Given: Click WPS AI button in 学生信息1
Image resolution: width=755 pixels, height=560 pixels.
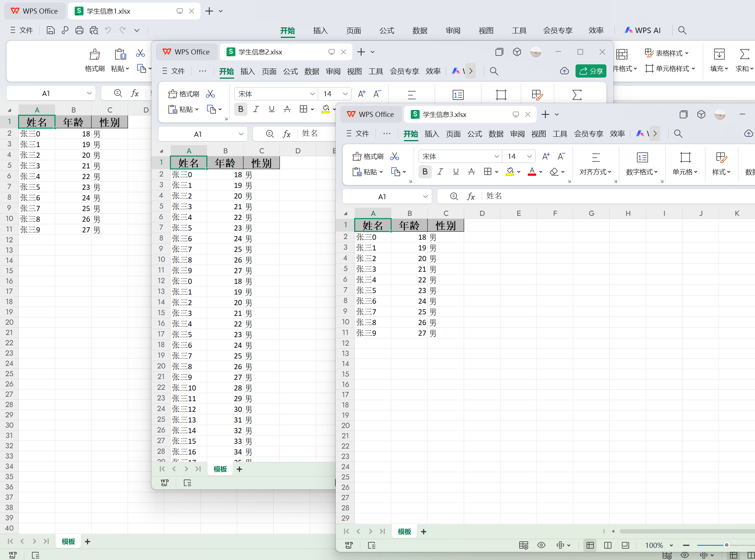Looking at the screenshot, I should [x=642, y=31].
